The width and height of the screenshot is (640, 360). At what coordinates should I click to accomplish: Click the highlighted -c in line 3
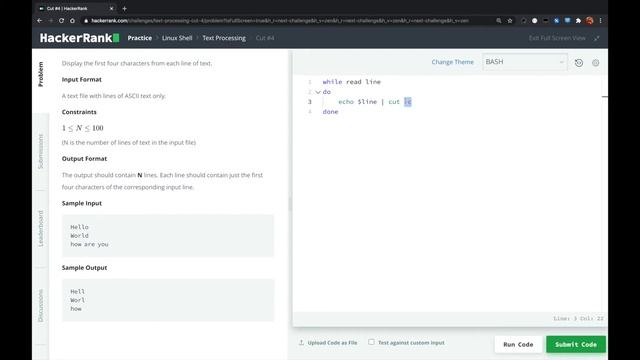[x=408, y=102]
